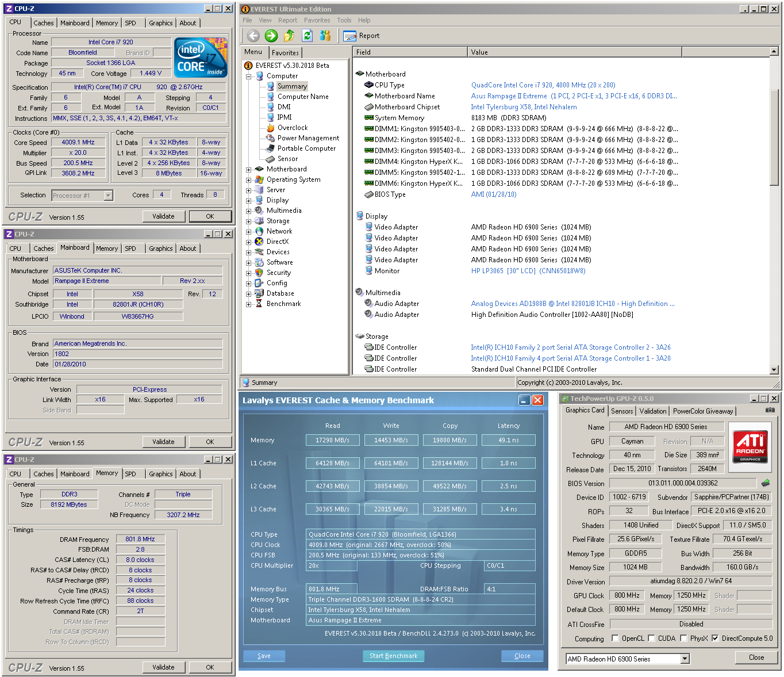Expand the Motherboard tree node
The height and width of the screenshot is (677, 784).
pos(249,169)
